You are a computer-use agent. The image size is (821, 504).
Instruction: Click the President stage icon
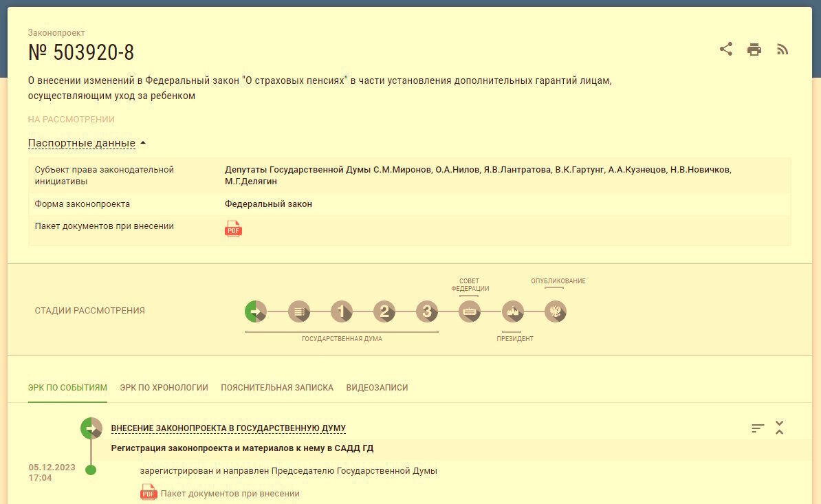pyautogui.click(x=513, y=311)
